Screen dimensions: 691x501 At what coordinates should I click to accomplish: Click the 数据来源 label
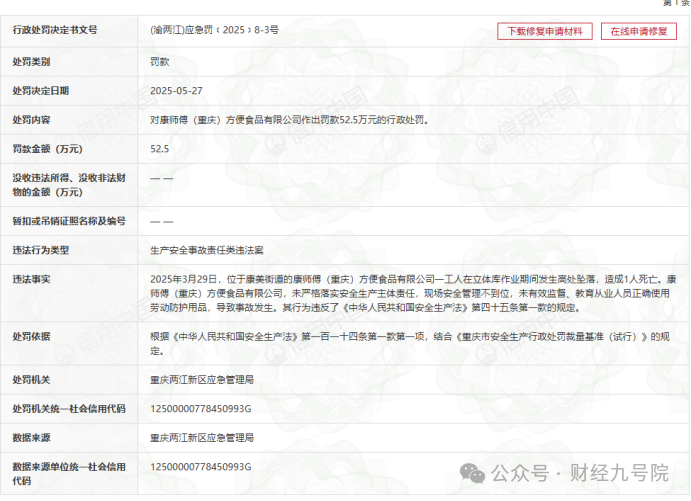31,438
